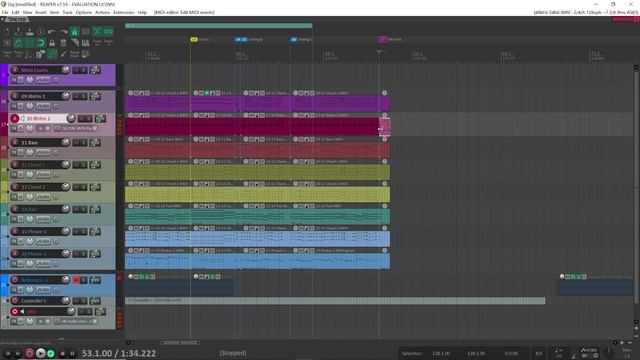This screenshot has width=640, height=360.
Task: Open FX chain for 09 Rhthm 1 track
Action: [13, 106]
